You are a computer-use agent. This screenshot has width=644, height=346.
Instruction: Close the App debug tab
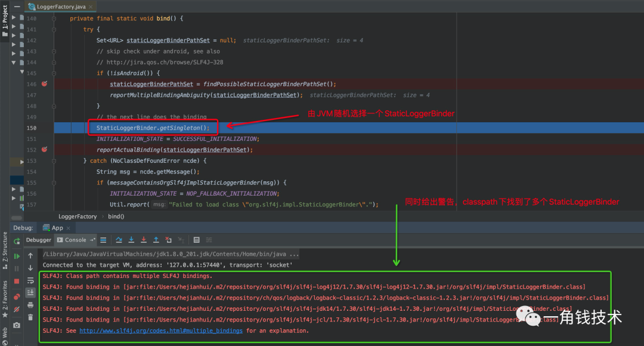[x=68, y=228]
